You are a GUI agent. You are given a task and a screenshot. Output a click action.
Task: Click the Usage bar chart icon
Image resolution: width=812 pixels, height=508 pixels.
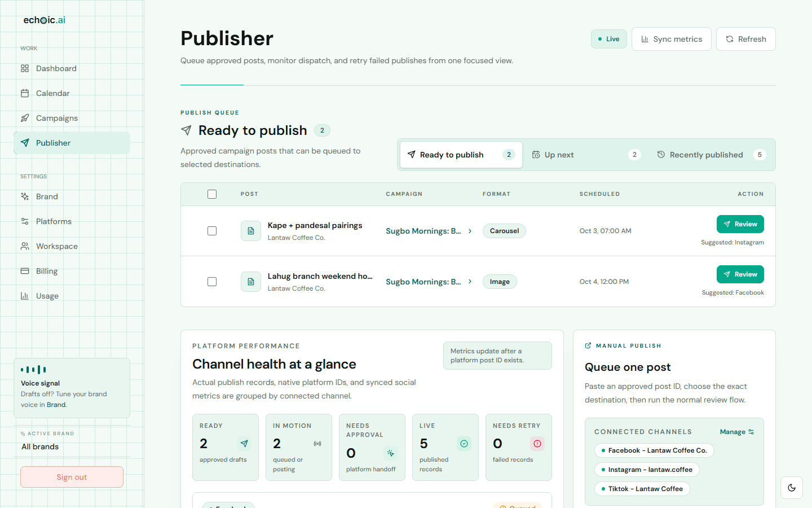(25, 296)
